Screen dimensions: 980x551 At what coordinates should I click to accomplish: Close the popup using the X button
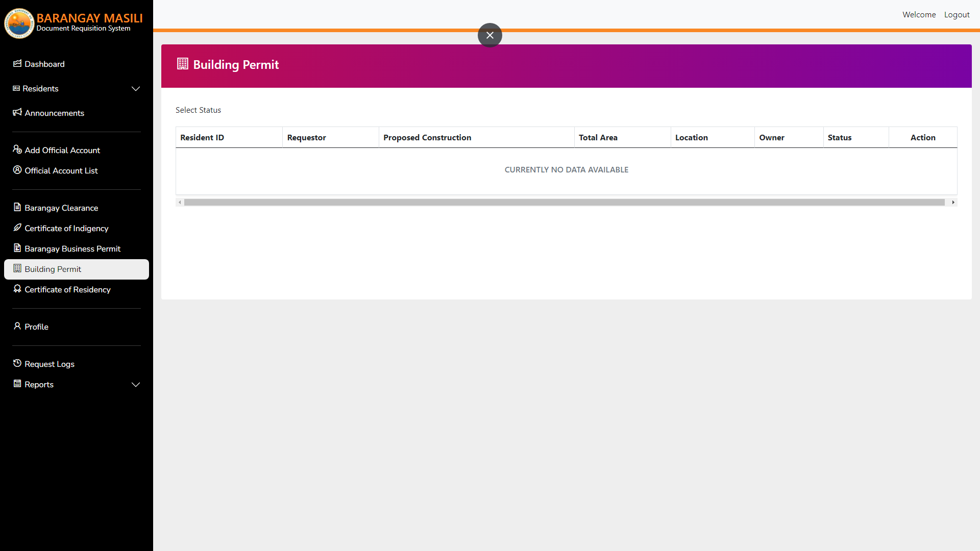click(x=489, y=35)
